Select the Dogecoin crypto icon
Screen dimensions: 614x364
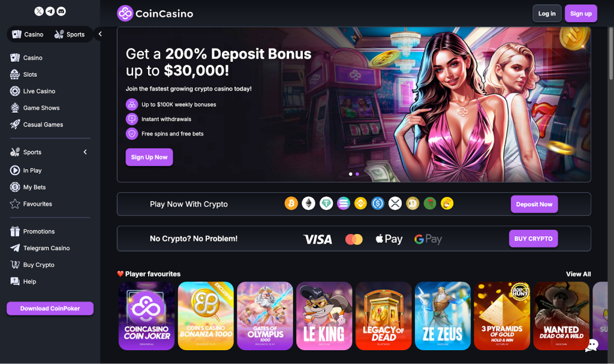tap(413, 203)
